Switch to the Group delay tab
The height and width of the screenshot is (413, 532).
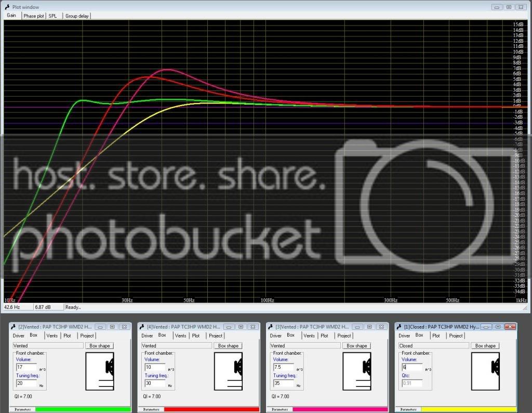click(77, 16)
